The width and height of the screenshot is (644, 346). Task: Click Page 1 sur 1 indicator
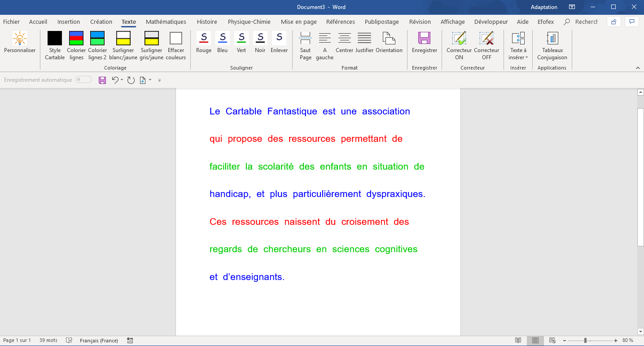click(x=17, y=340)
